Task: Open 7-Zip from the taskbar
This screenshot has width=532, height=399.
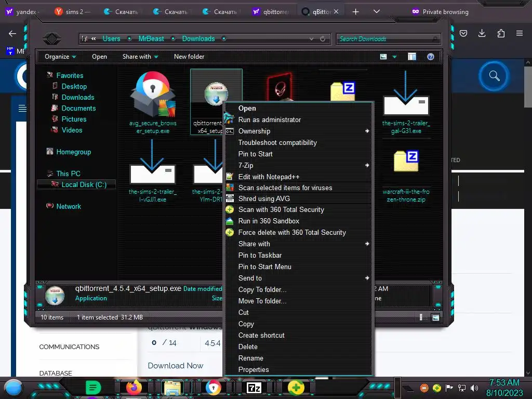Action: click(254, 388)
